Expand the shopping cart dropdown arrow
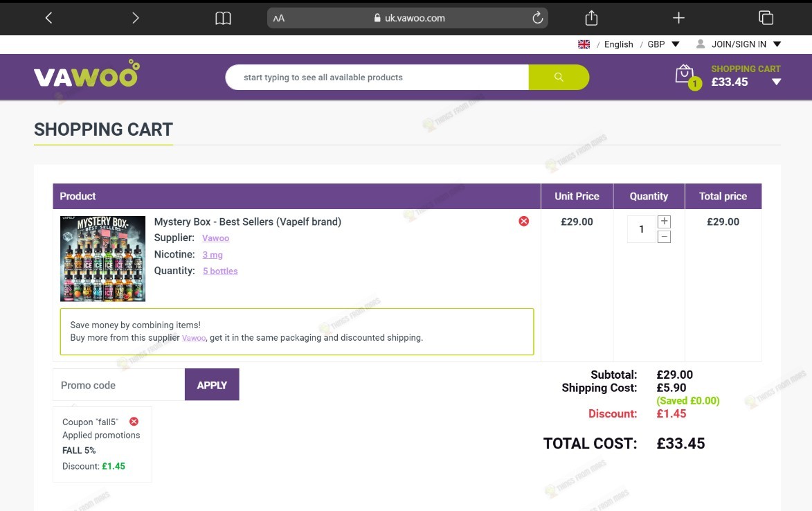Screen dimensions: 812x511 776,82
